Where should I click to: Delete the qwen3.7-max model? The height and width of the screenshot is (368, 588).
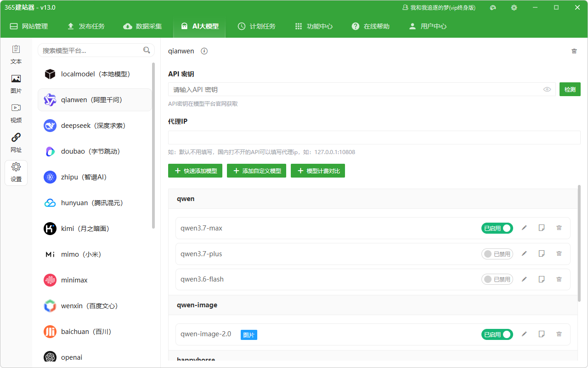[x=559, y=228]
